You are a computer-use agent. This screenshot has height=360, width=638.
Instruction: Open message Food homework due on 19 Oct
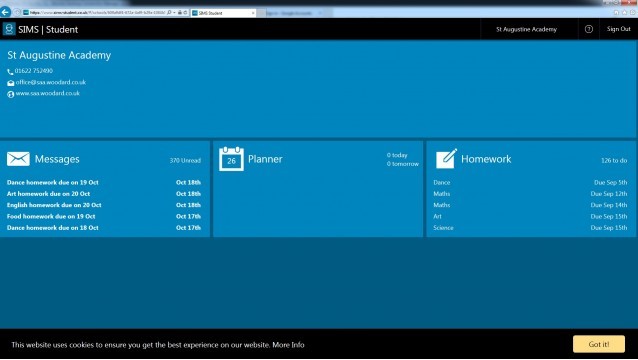pyautogui.click(x=104, y=216)
